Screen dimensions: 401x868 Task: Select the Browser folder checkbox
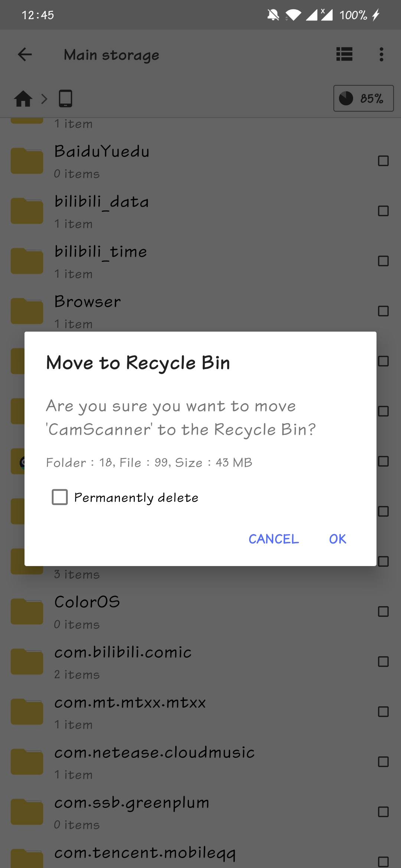tap(383, 311)
